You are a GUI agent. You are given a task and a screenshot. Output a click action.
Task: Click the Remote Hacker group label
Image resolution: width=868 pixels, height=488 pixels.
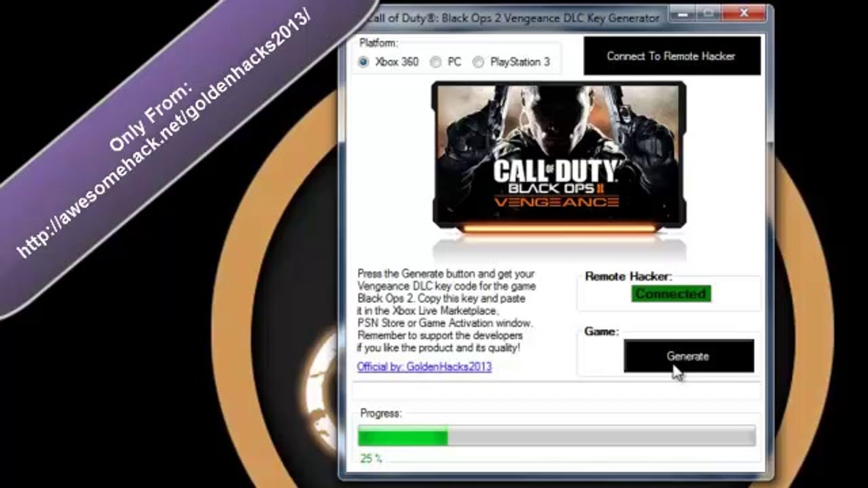coord(628,277)
